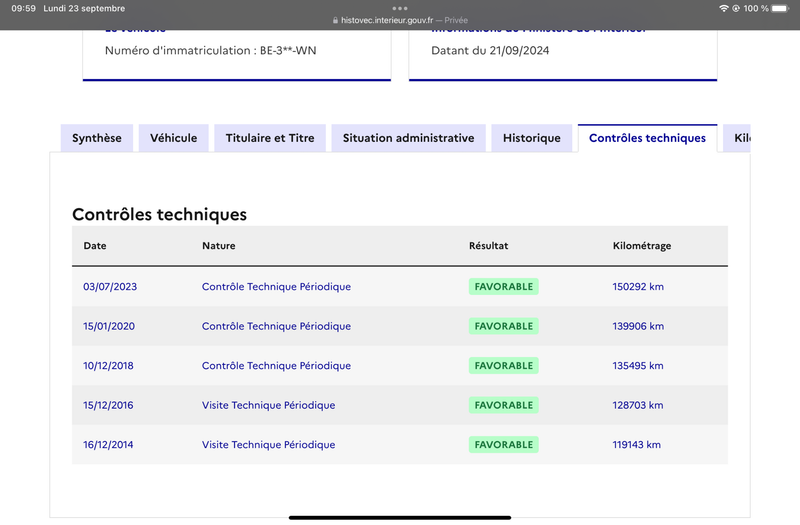Click Contrôle Technique Périodique in the 10/12/2018 row
The height and width of the screenshot is (525, 800).
277,366
